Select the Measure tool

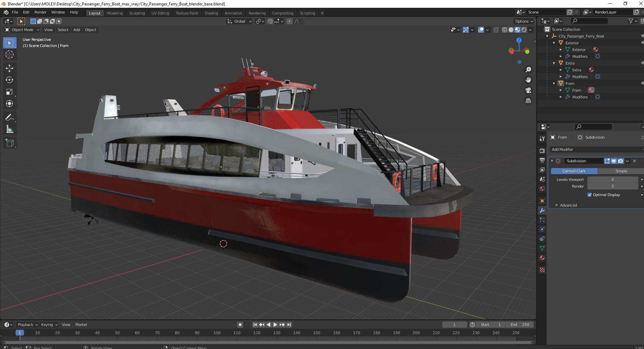[9, 130]
